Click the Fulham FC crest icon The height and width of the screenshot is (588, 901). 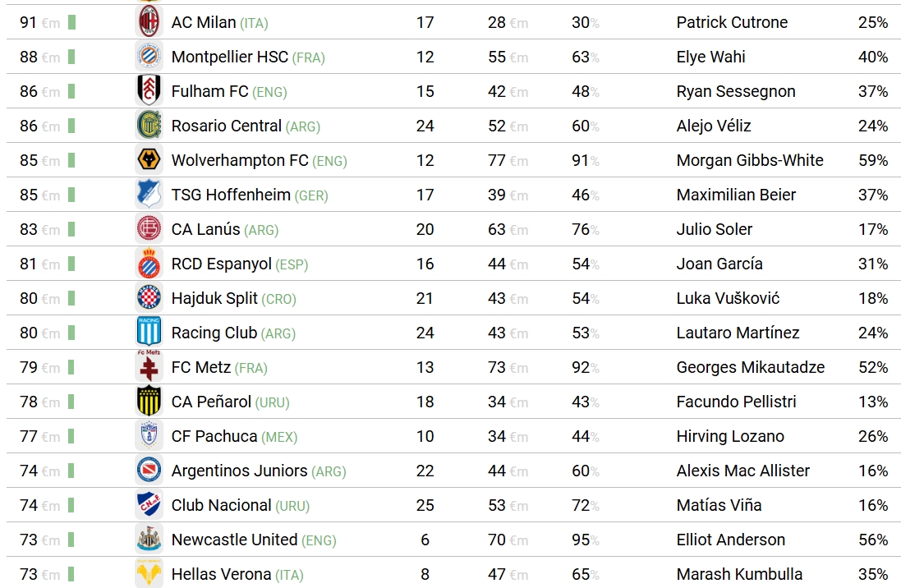[149, 91]
